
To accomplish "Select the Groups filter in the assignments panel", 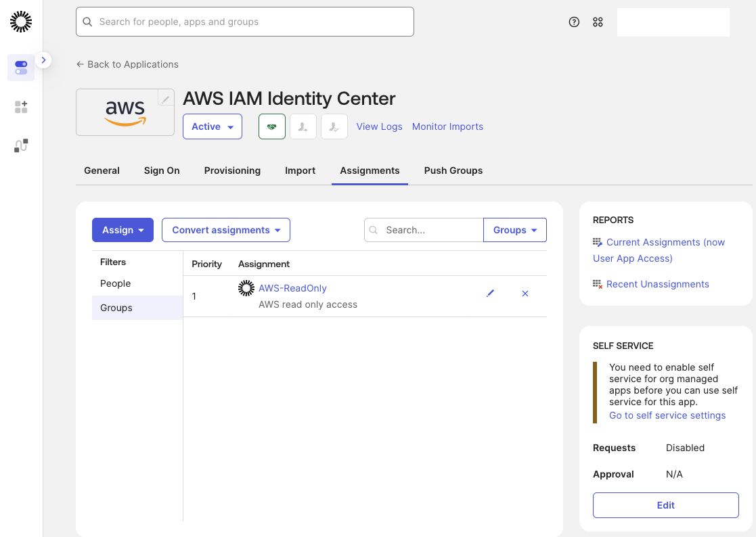I will tap(115, 308).
